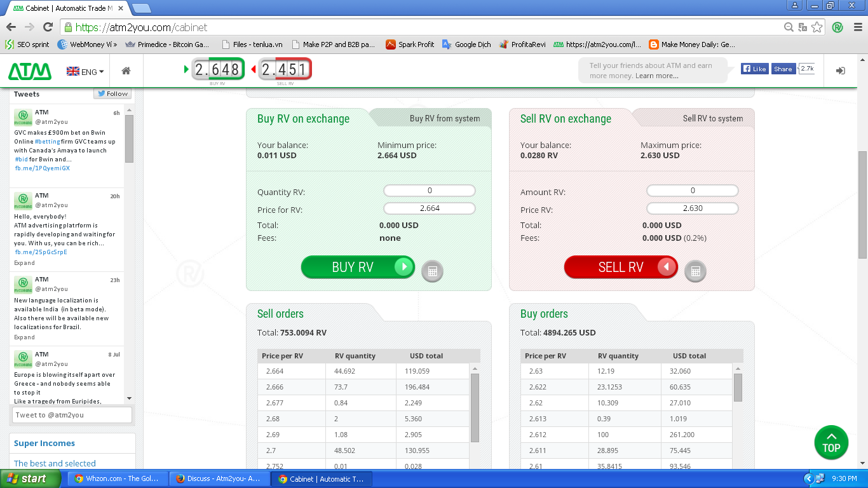
Task: Expand the 20h tweet starting Hello, everybody
Action: pos(25,262)
